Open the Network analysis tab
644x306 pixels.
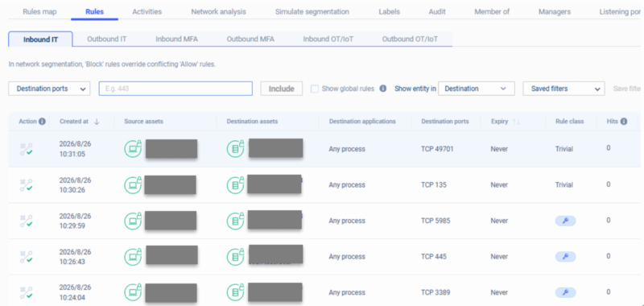tap(218, 12)
